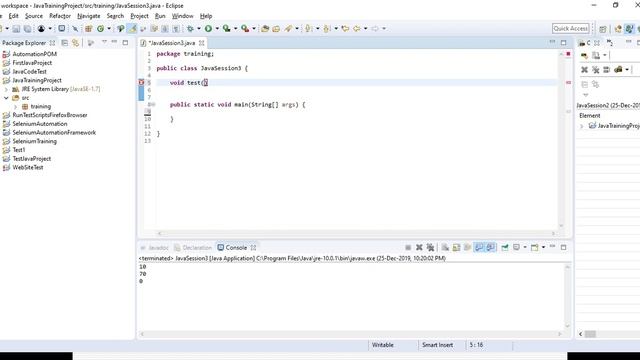
Task: Toggle Link with Editor in Package Explorer
Action: (76, 43)
